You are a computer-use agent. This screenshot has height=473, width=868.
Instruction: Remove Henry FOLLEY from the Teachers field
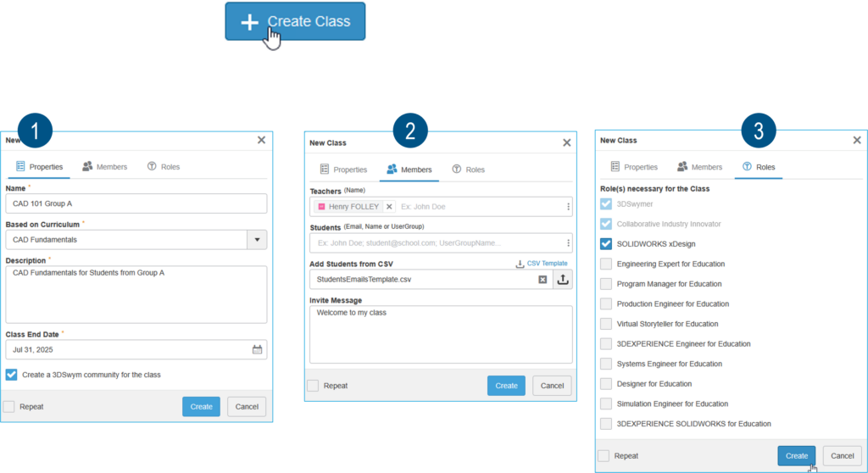[389, 206]
